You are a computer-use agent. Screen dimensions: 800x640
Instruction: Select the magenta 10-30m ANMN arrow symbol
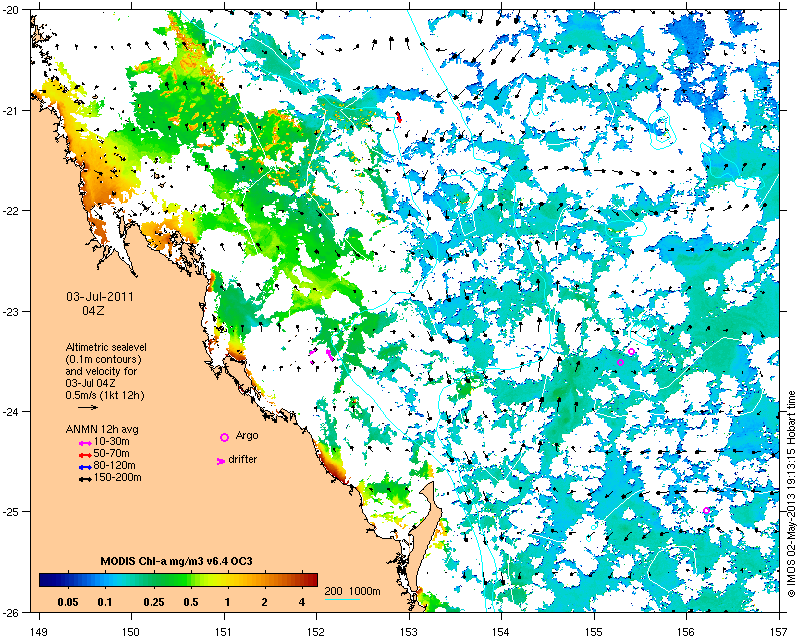[x=85, y=443]
